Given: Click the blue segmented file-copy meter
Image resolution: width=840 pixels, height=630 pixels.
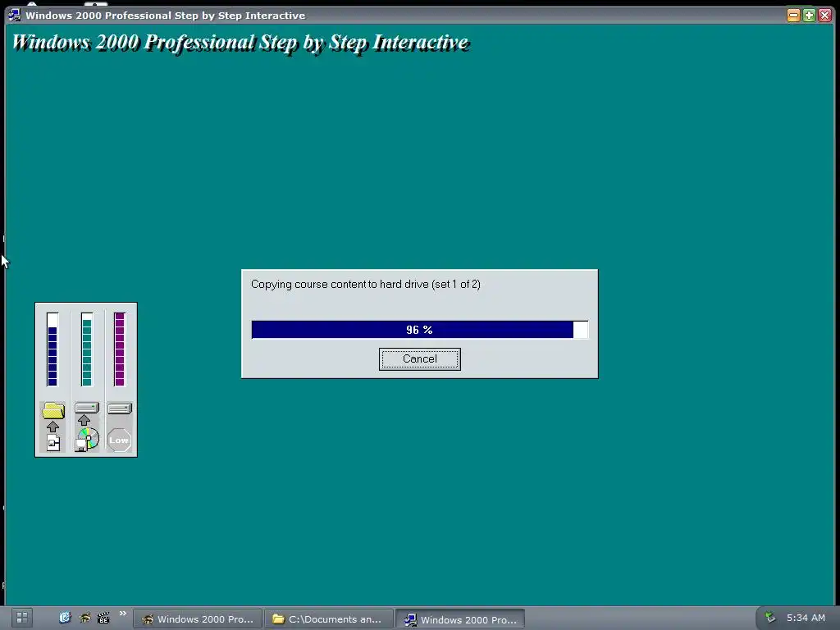Looking at the screenshot, I should coord(52,349).
